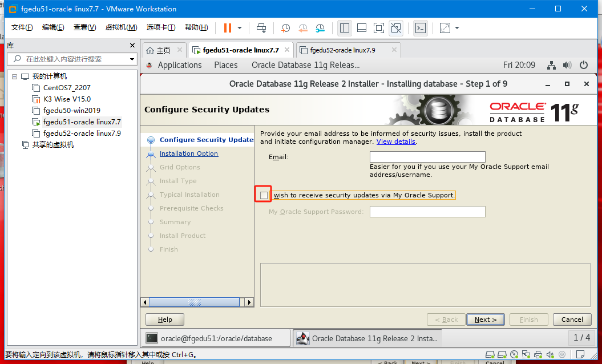Show the console view

pos(421,27)
